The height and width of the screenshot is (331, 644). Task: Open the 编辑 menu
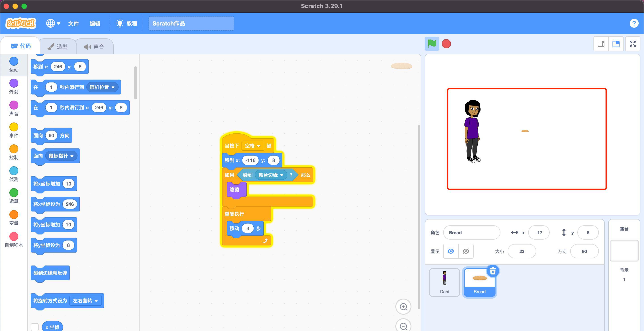point(95,23)
